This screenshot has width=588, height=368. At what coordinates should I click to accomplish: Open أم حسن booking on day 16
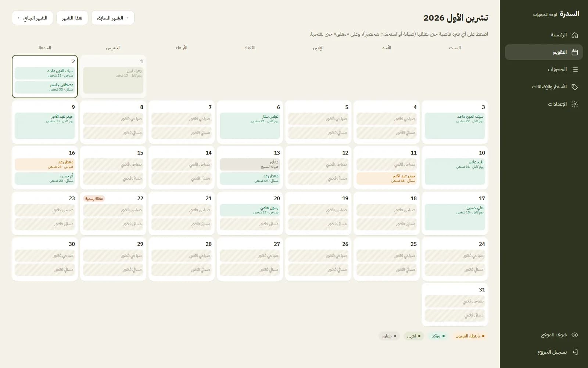pyautogui.click(x=45, y=178)
